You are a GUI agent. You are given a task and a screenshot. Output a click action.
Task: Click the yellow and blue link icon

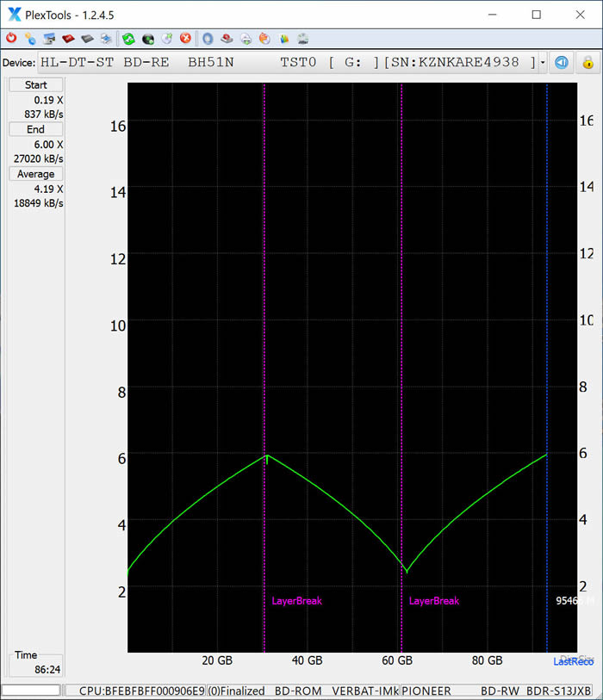click(30, 39)
